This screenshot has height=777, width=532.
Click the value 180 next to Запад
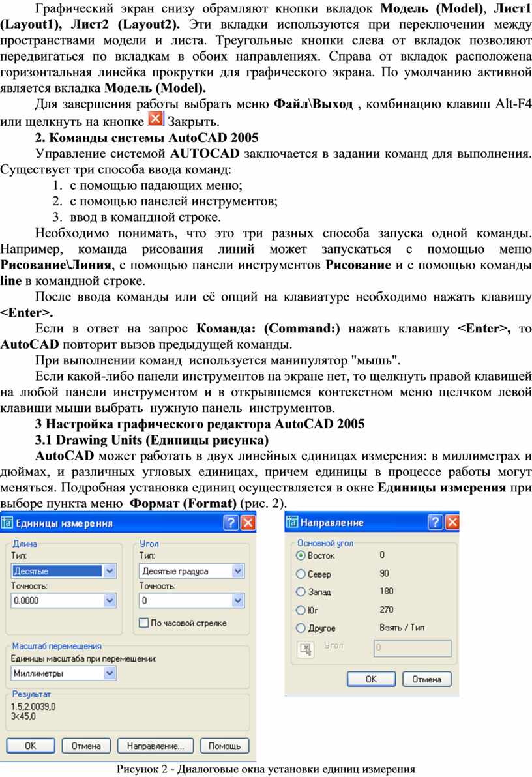click(386, 591)
